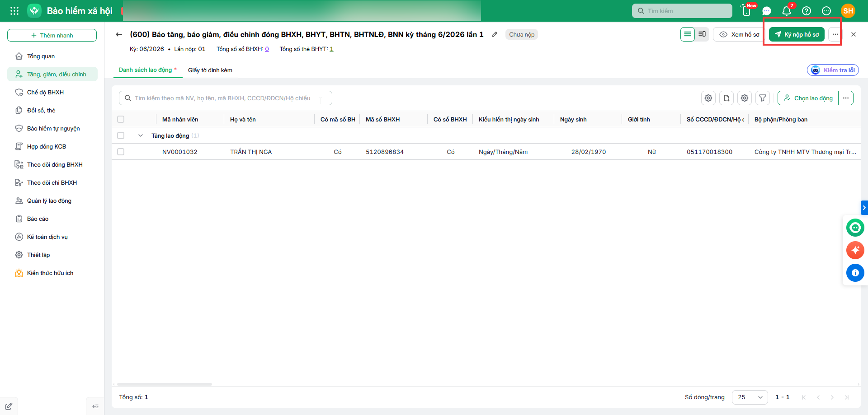Toggle the select-all header checkbox
This screenshot has height=415, width=868.
pyautogui.click(x=121, y=119)
